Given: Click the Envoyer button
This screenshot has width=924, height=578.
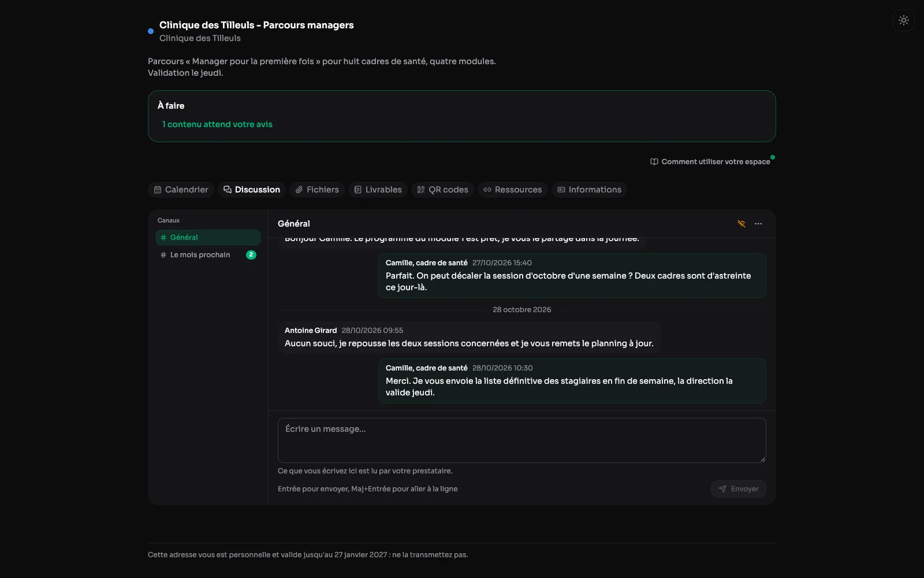Looking at the screenshot, I should point(739,489).
